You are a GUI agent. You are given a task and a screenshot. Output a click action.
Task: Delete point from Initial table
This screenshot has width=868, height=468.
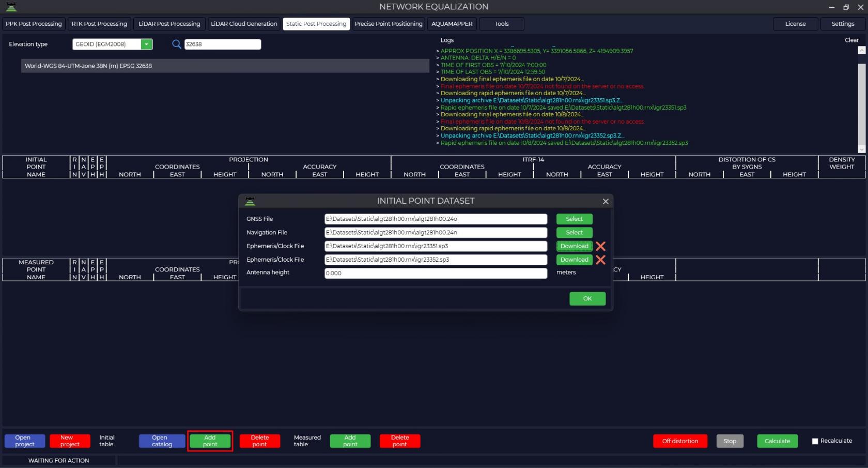click(260, 441)
